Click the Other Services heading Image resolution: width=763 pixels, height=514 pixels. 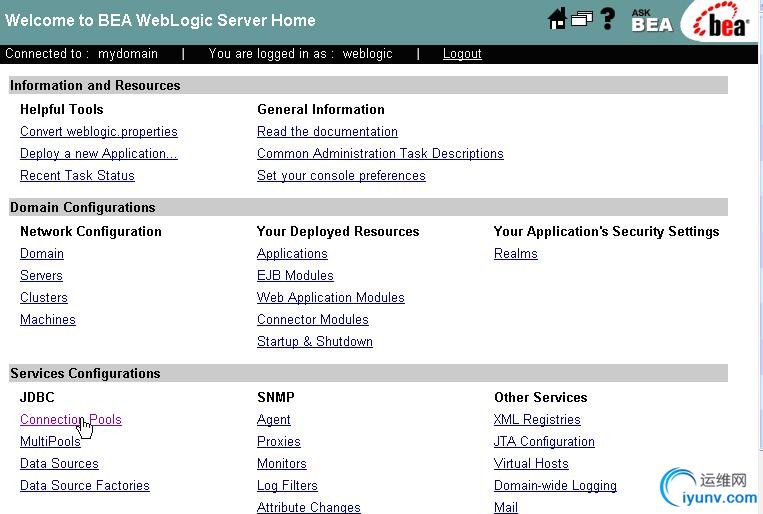[541, 397]
